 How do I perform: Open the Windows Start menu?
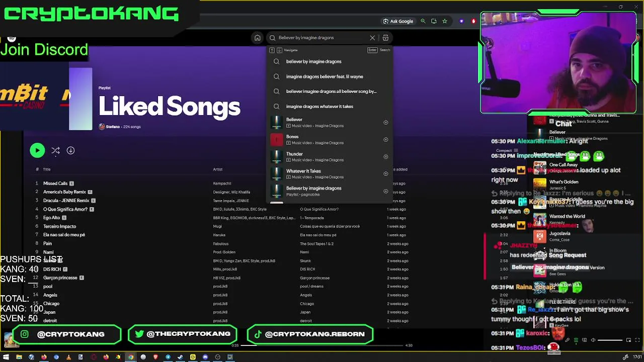click(x=6, y=357)
